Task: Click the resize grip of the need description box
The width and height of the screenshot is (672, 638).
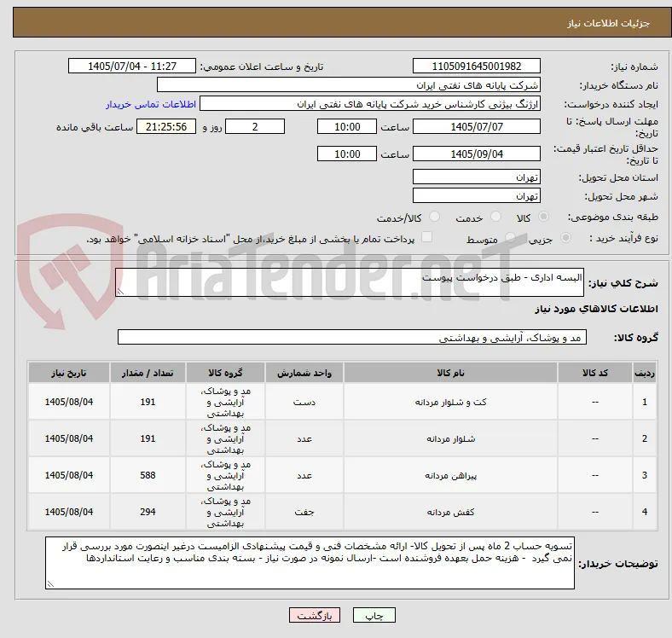Action: click(x=120, y=292)
